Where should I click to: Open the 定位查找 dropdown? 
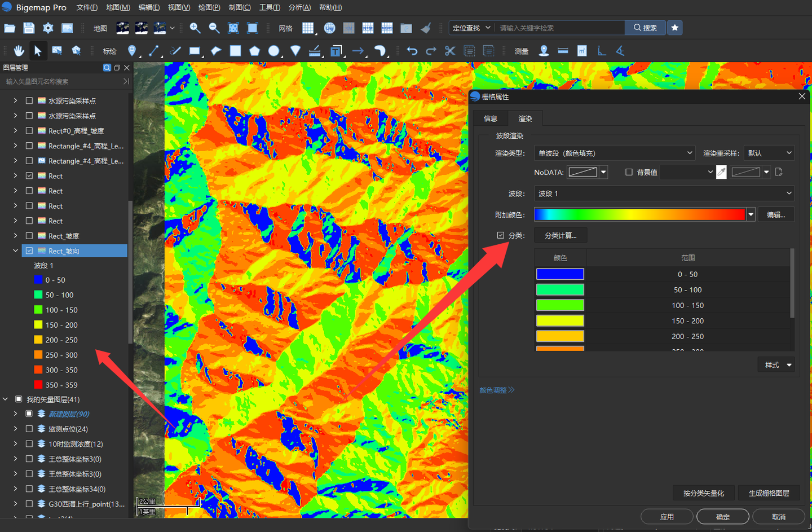point(472,28)
